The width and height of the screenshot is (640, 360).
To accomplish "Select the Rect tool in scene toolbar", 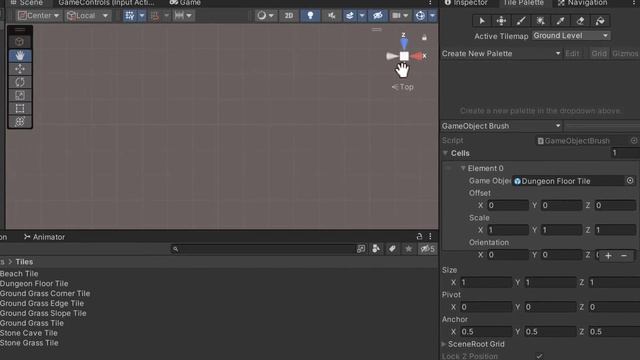I will pos(20,108).
